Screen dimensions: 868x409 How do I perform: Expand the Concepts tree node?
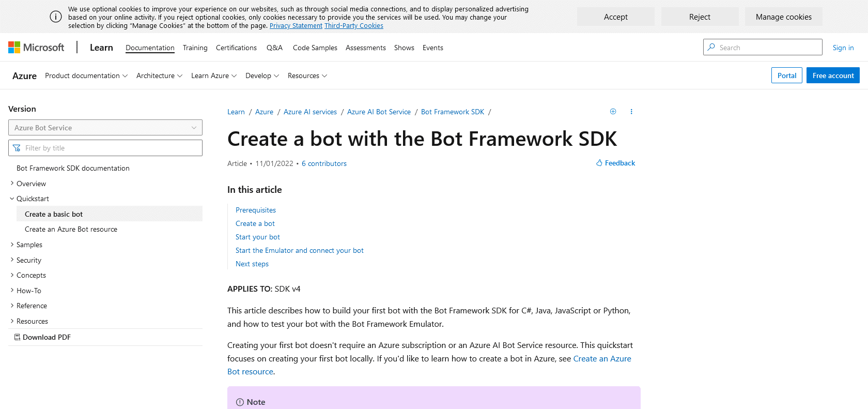12,275
